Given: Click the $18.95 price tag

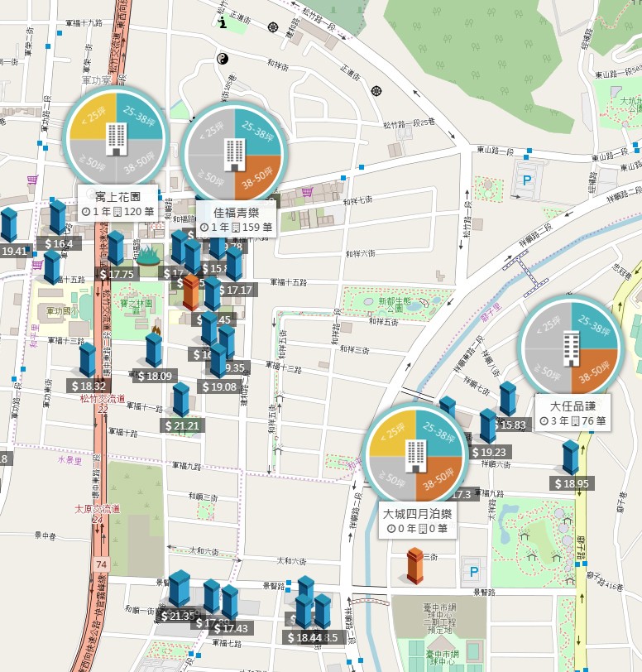Looking at the screenshot, I should pos(572,483).
